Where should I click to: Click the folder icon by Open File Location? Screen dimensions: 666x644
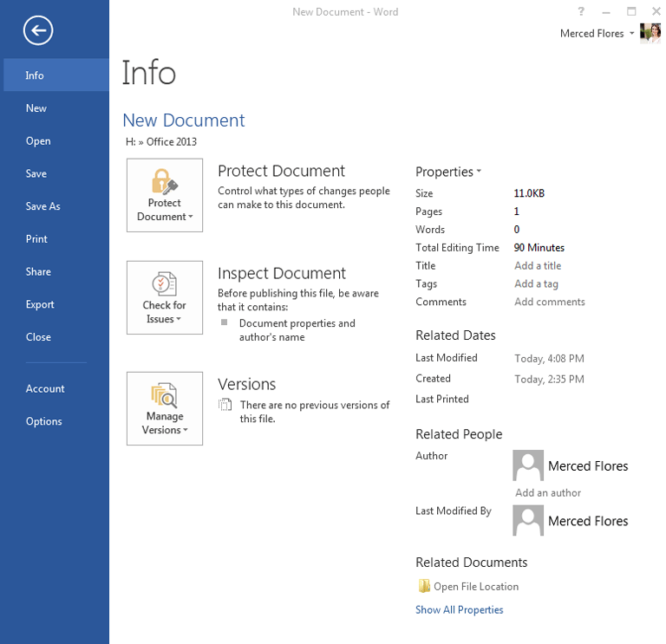pos(423,586)
